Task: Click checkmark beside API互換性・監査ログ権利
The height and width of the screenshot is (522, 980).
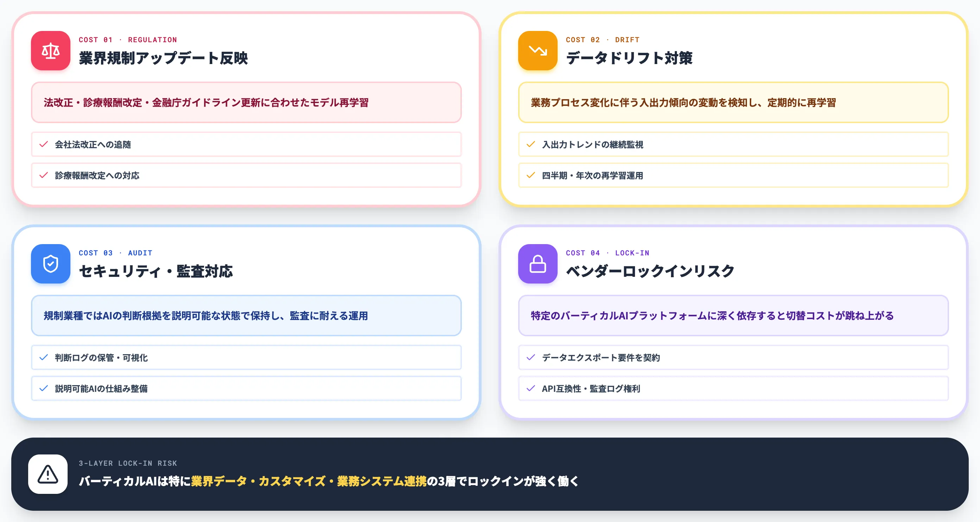Action: click(531, 388)
